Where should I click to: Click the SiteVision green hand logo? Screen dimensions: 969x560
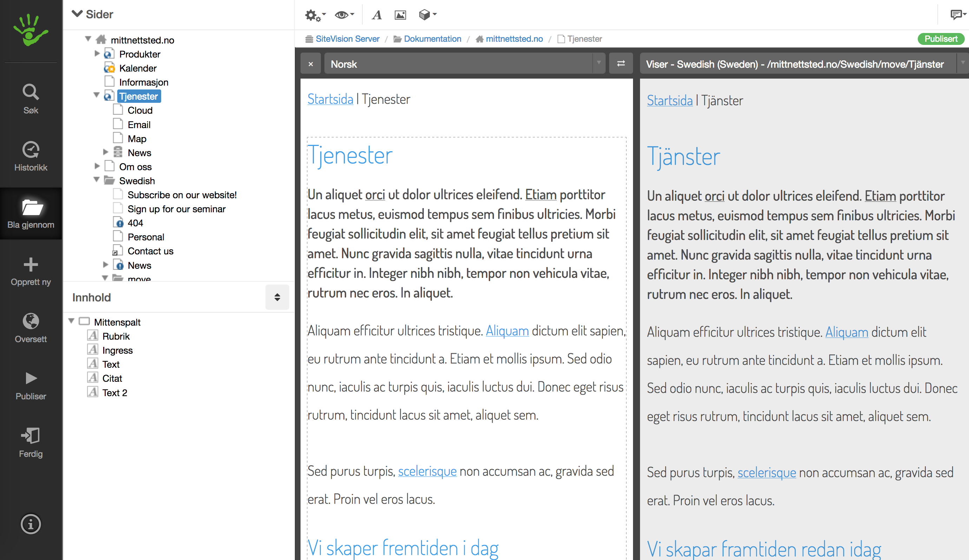coord(31,30)
